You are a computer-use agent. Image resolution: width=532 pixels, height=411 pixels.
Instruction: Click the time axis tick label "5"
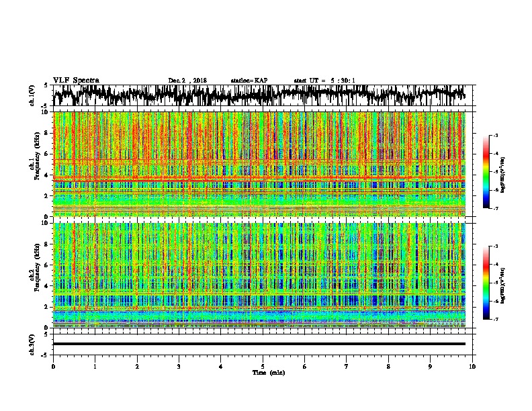point(263,366)
